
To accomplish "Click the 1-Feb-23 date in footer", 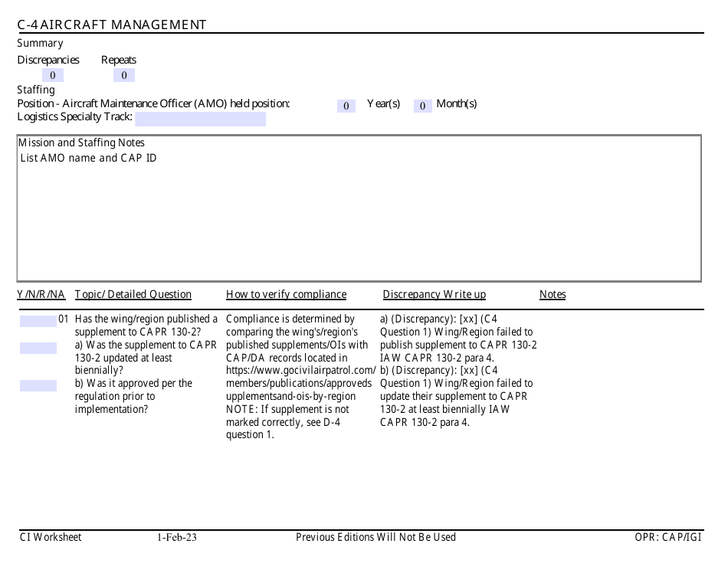I will [177, 538].
